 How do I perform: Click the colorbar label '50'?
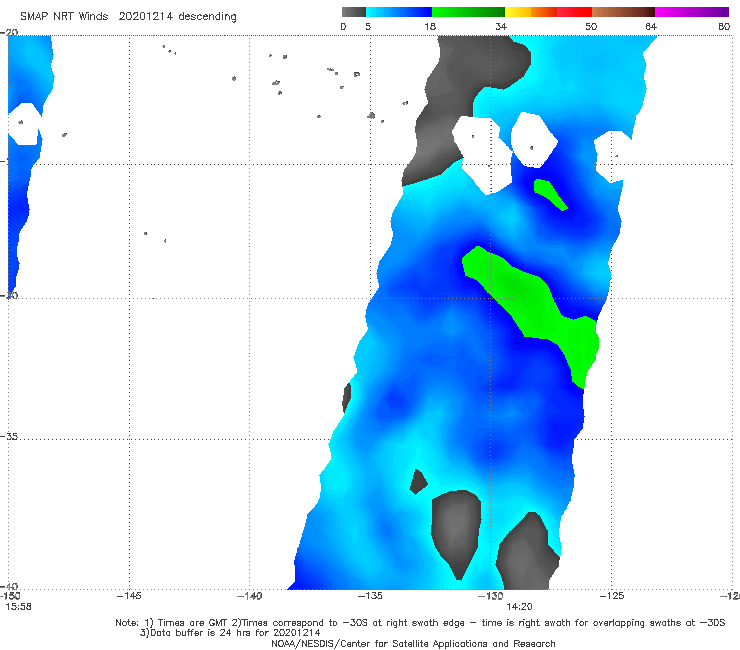[x=591, y=26]
